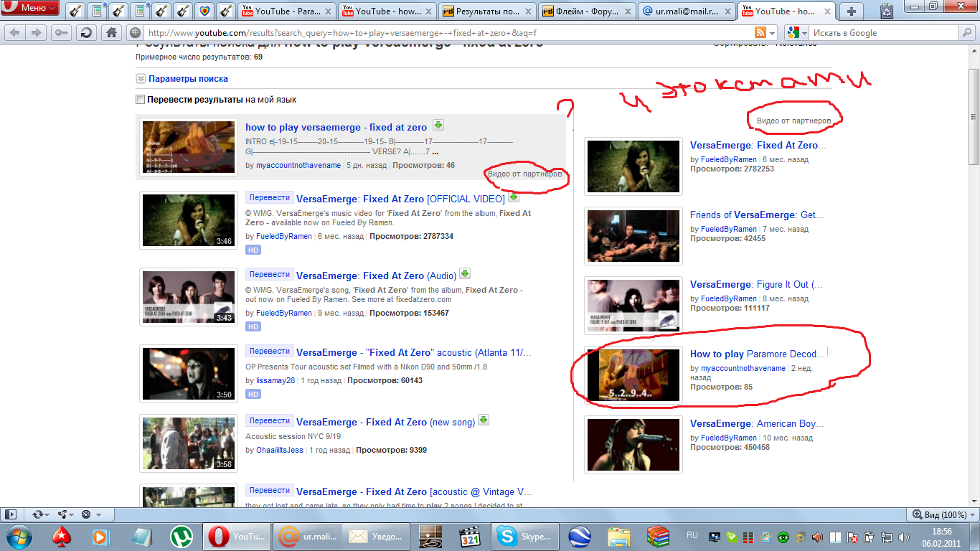Screen dimensions: 980x551
Task: Click the search magnifier icon
Action: 966,33
